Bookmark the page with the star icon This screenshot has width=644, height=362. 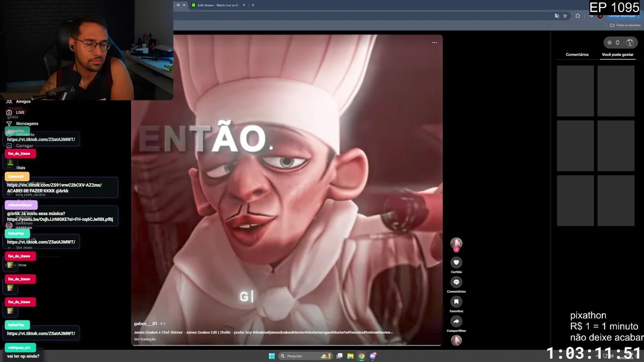click(x=565, y=16)
